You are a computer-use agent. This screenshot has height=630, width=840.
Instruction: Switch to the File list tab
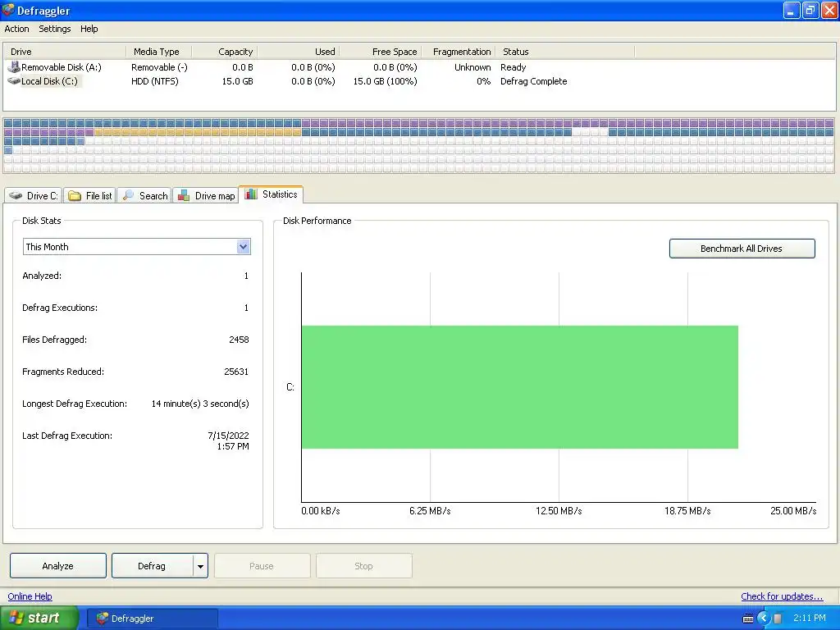point(90,195)
